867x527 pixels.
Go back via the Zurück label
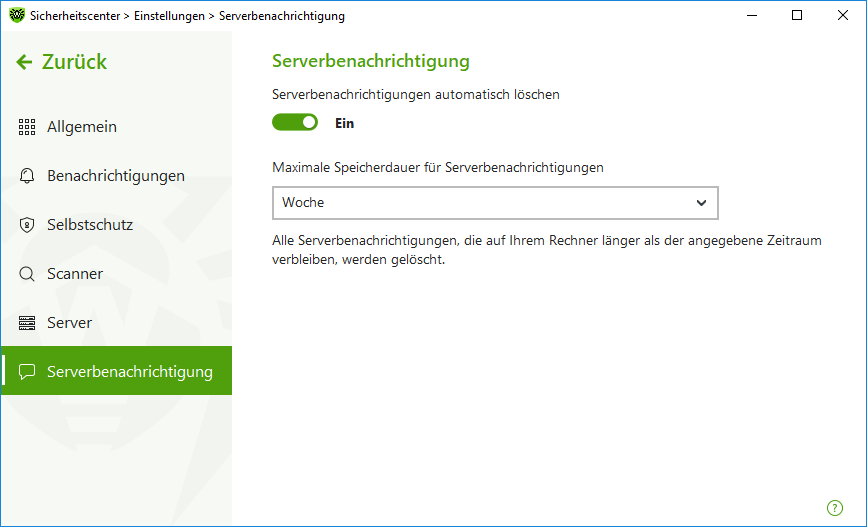(74, 62)
